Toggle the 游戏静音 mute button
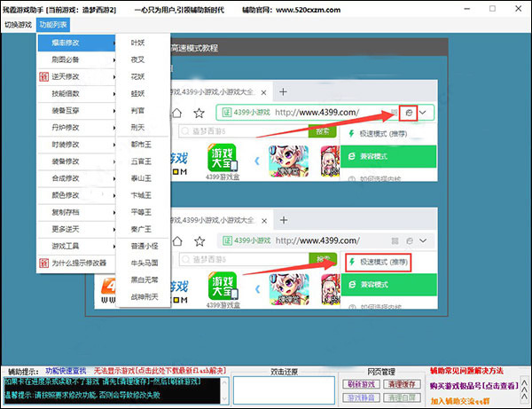This screenshot has height=409, width=532. coord(361,397)
